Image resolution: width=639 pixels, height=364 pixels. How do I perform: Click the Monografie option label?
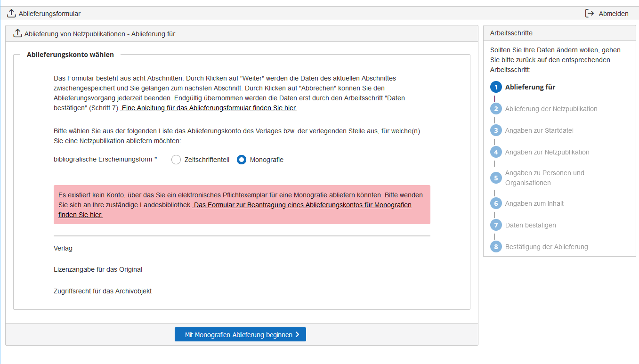tap(267, 160)
